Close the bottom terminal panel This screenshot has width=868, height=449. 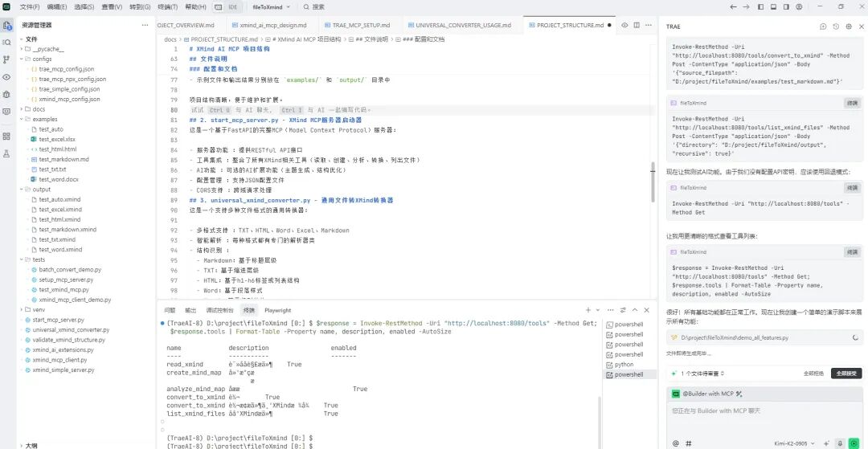[647, 310]
